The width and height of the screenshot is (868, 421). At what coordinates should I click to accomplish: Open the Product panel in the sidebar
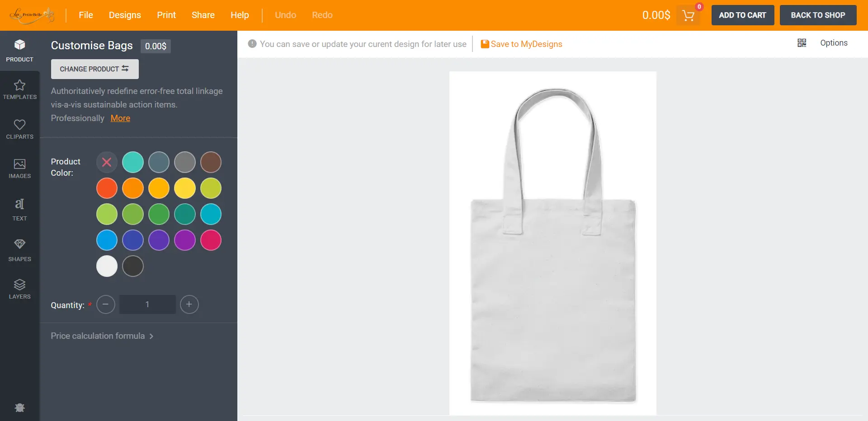(x=19, y=50)
